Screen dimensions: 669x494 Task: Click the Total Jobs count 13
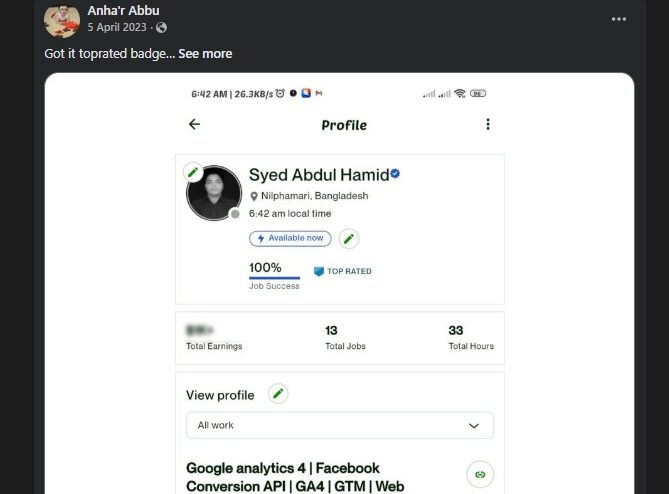331,330
